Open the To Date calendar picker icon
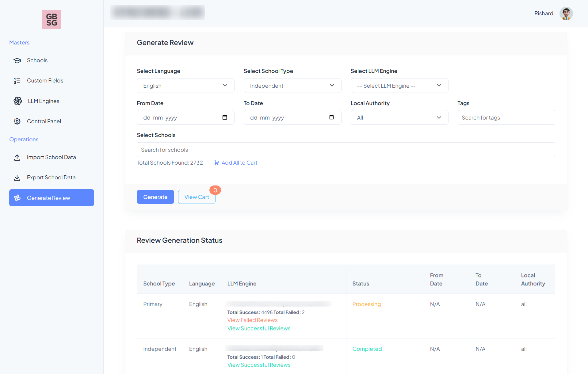 pyautogui.click(x=331, y=117)
